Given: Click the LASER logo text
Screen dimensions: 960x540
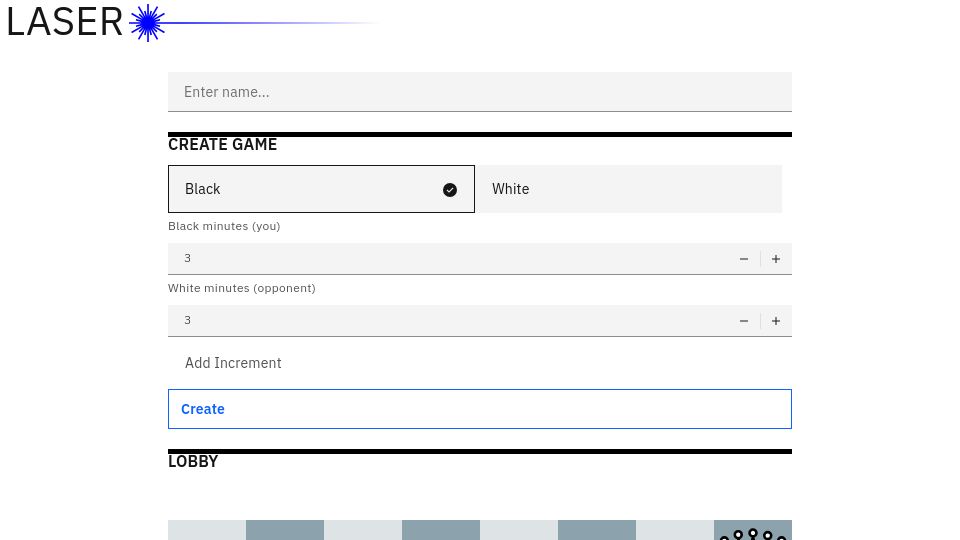Looking at the screenshot, I should tap(64, 22).
